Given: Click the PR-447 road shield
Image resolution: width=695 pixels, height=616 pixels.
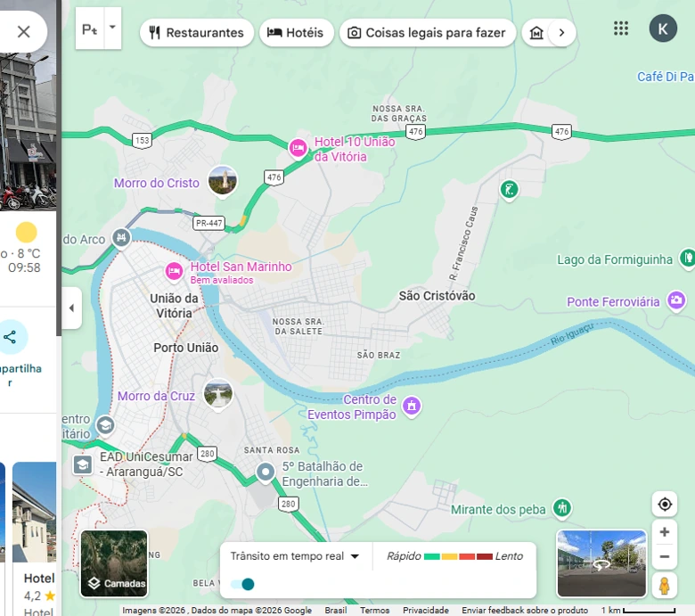Looking at the screenshot, I should tap(208, 223).
